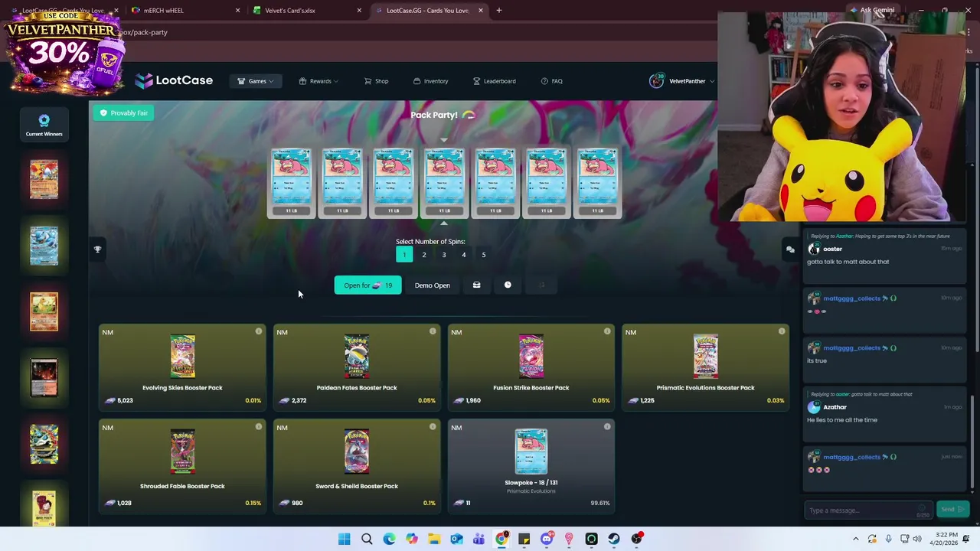Click the clock history icon
Screen dimensions: 980x551
[508, 285]
